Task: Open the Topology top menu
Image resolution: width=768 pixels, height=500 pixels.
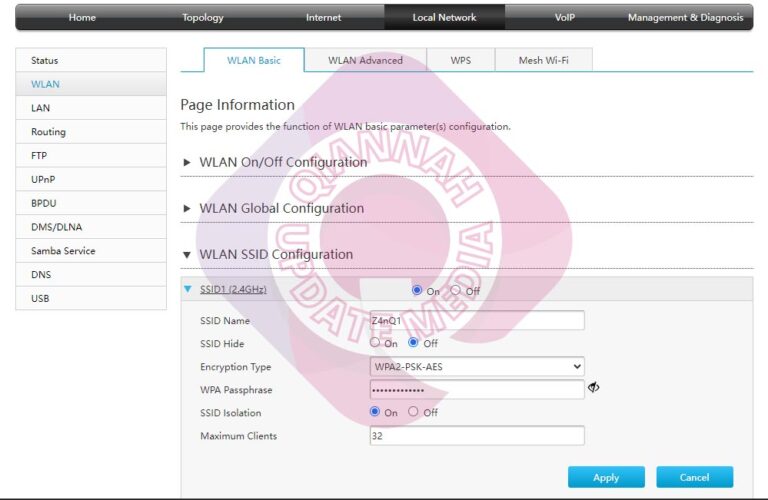Action: tap(203, 17)
